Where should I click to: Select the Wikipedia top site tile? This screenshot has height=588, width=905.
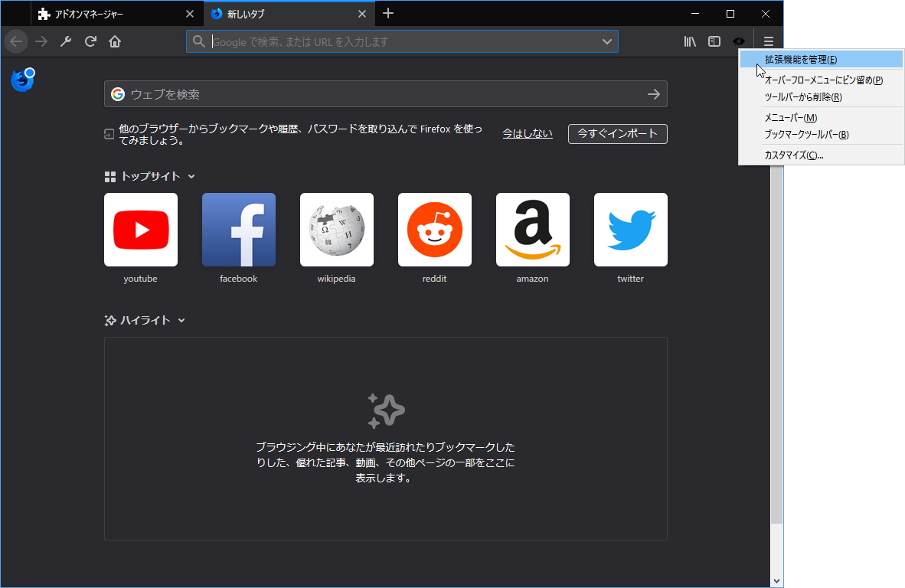click(336, 230)
